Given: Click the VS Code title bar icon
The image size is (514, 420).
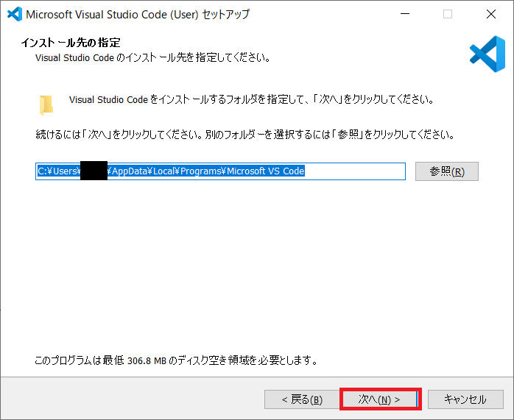Looking at the screenshot, I should click(x=15, y=14).
